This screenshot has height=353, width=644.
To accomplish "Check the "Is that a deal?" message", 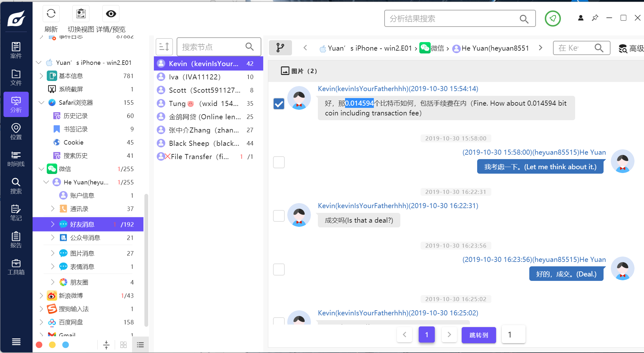I will pos(279,216).
